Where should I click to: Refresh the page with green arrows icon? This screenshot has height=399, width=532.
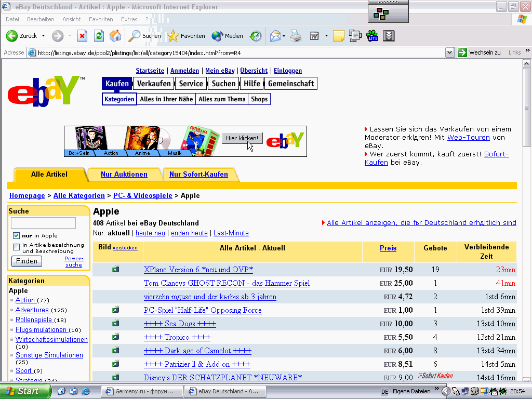point(99,36)
